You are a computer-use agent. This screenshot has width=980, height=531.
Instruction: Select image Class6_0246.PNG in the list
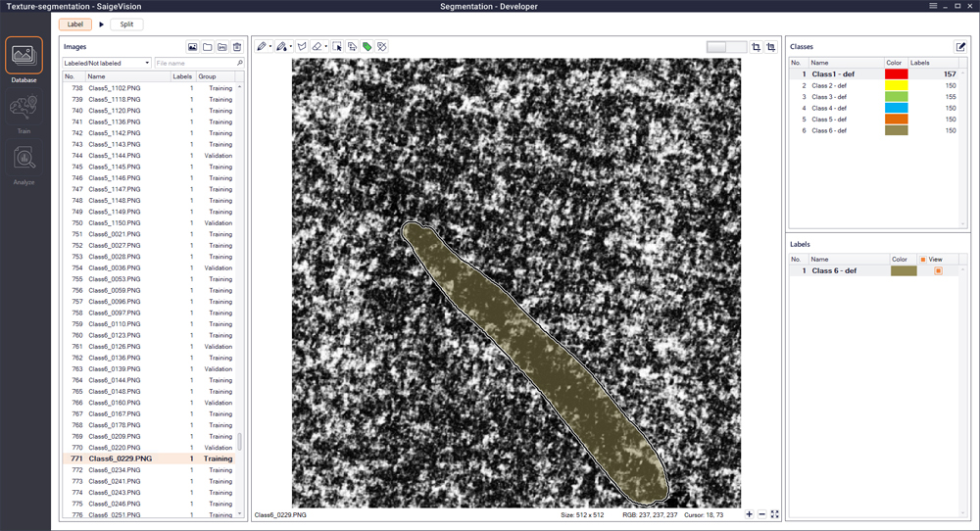pyautogui.click(x=149, y=504)
